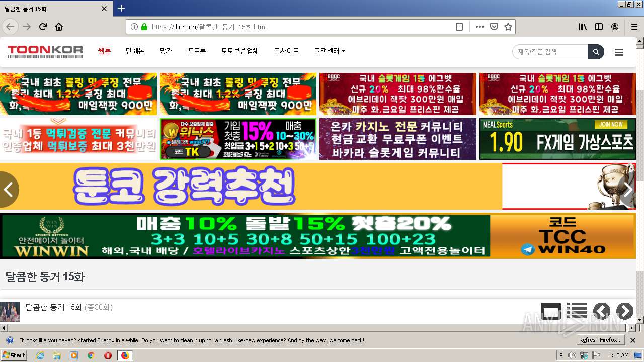Go to previous episode arrow
This screenshot has height=362, width=644.
[x=602, y=311]
